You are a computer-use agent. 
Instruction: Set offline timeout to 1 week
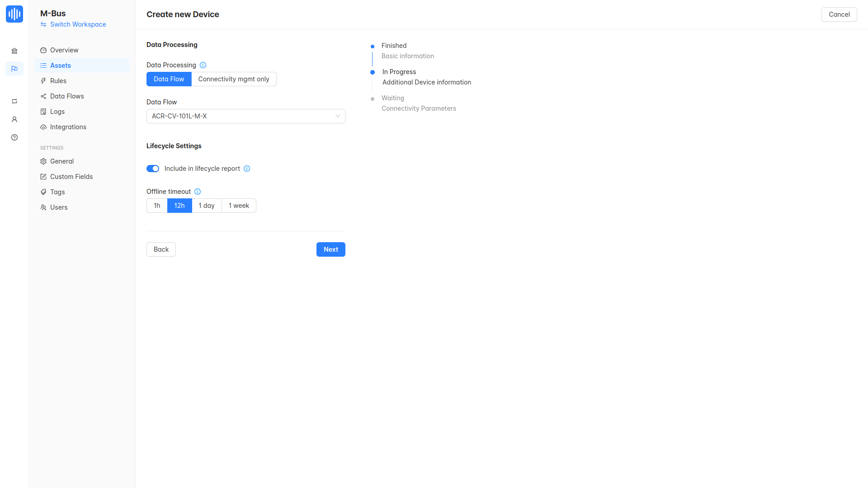coord(239,206)
